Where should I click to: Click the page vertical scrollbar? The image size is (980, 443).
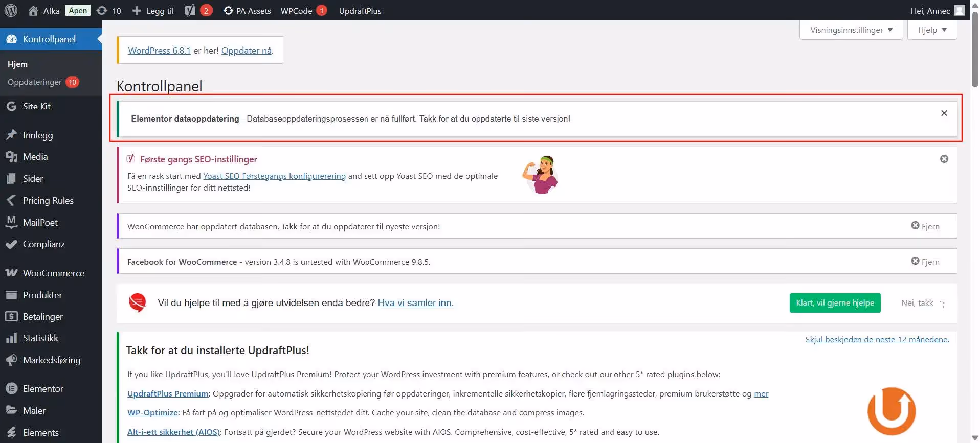(x=975, y=49)
